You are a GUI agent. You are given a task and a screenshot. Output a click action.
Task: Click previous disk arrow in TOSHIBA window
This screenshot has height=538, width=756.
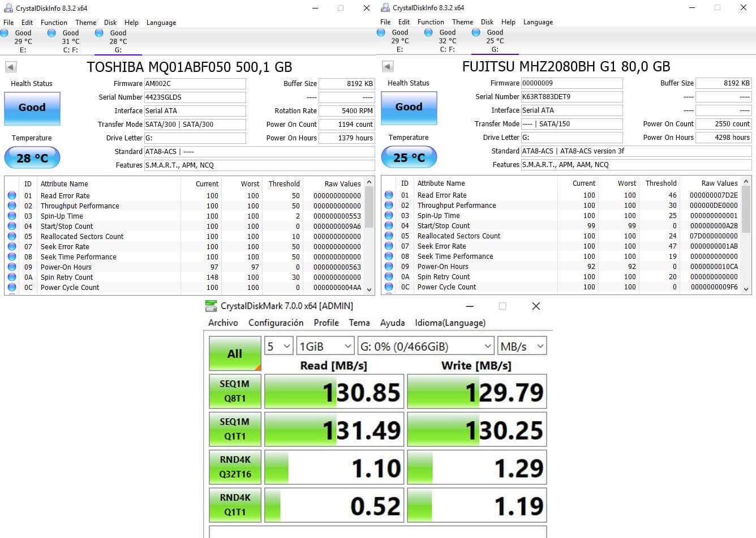tap(10, 67)
